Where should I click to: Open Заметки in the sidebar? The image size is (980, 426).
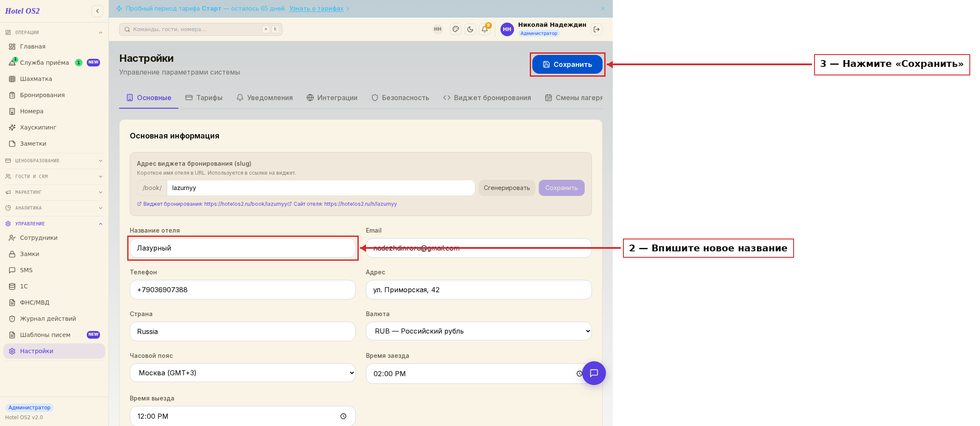click(x=54, y=144)
